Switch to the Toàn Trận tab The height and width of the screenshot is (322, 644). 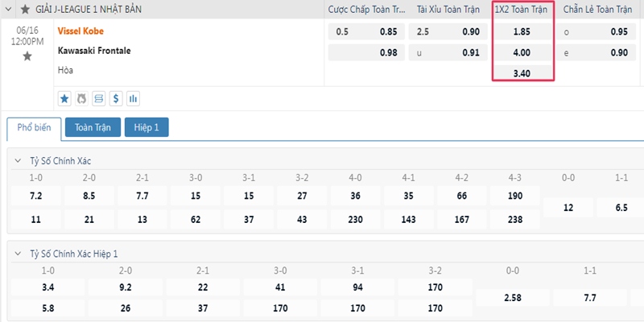93,127
